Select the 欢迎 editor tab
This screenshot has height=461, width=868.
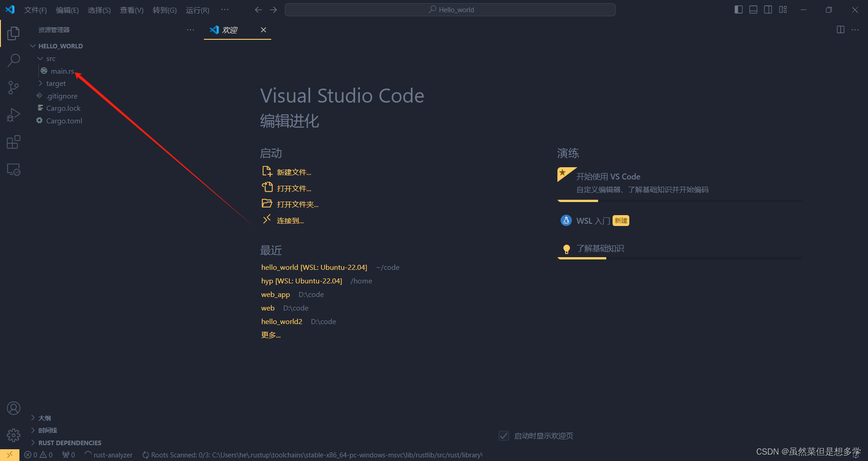[231, 30]
